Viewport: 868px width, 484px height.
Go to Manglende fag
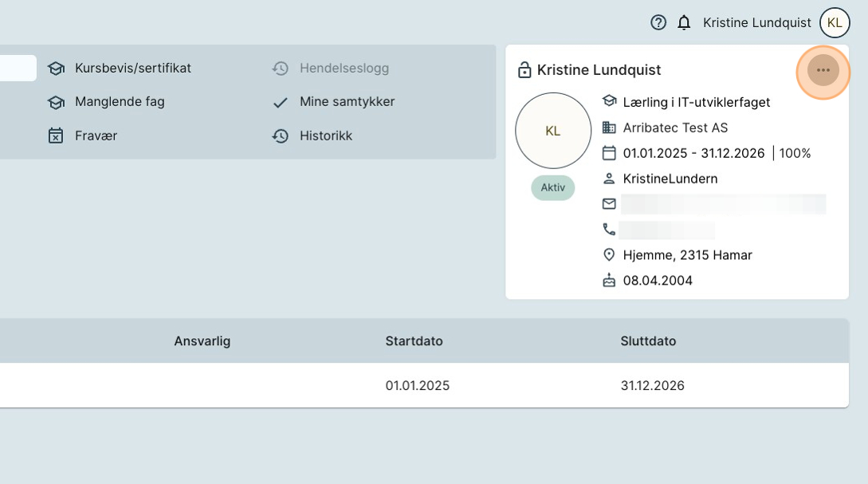coord(120,102)
